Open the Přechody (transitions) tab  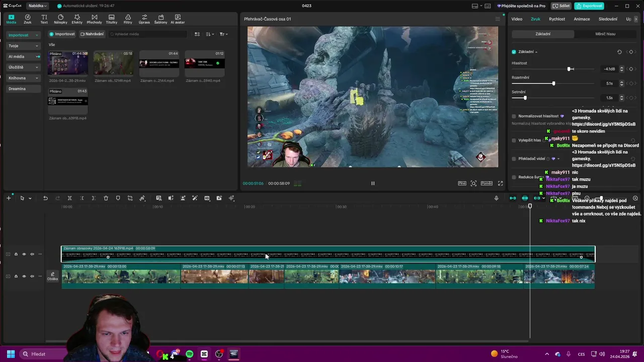94,19
